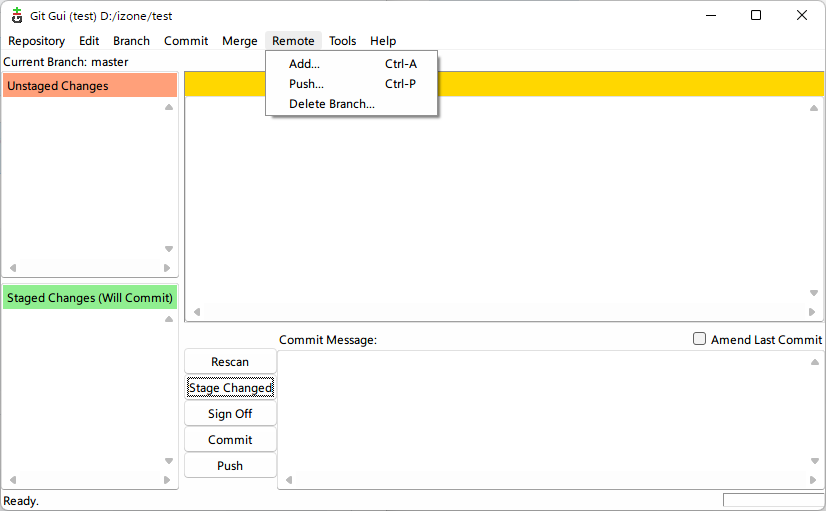The width and height of the screenshot is (826, 511).
Task: Click the Commit button below Sign Off
Action: tap(230, 440)
